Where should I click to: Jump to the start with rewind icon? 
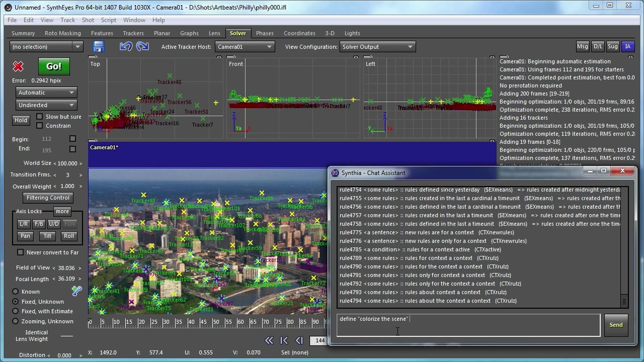pos(269,340)
